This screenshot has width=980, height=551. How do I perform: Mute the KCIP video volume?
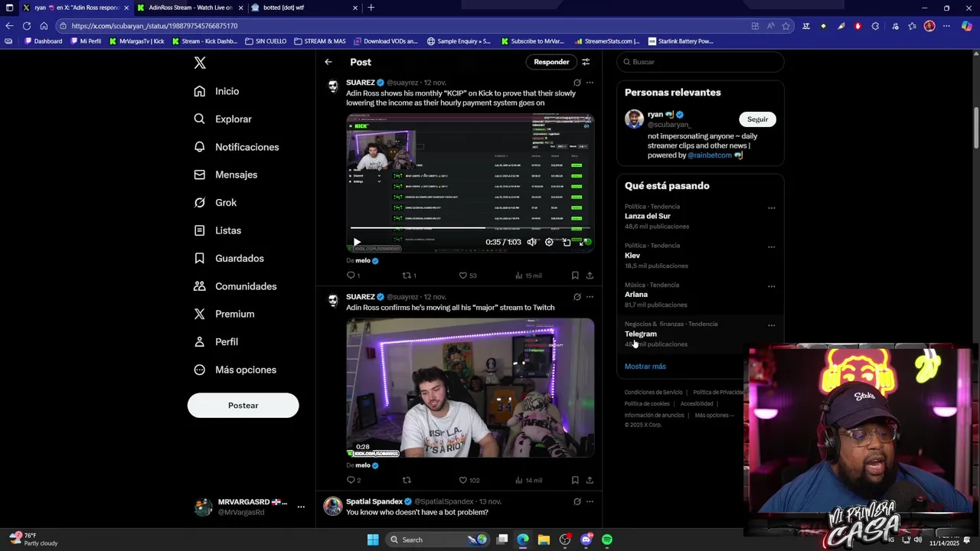click(532, 242)
